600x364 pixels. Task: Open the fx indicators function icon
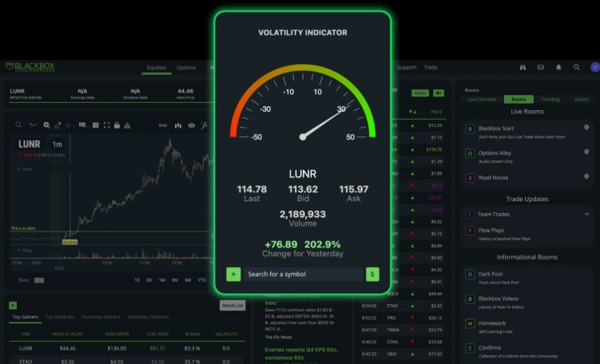pos(204,125)
